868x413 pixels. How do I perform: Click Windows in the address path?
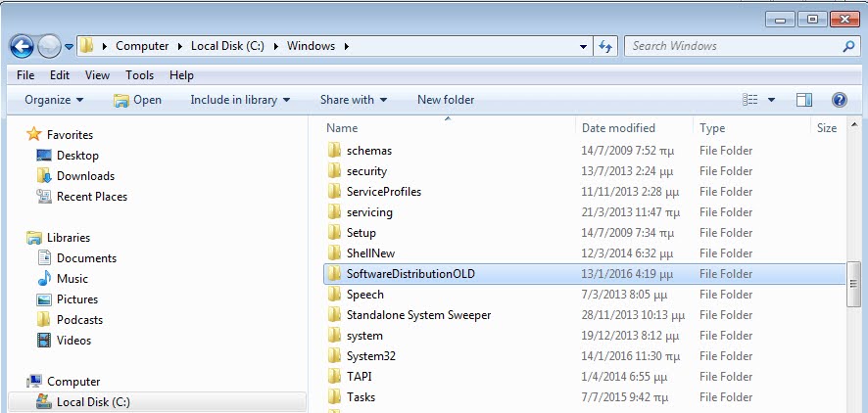pyautogui.click(x=312, y=46)
